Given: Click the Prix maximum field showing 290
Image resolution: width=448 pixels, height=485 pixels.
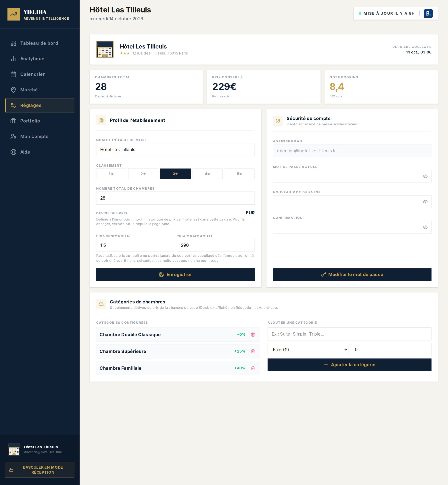Looking at the screenshot, I should tap(215, 245).
